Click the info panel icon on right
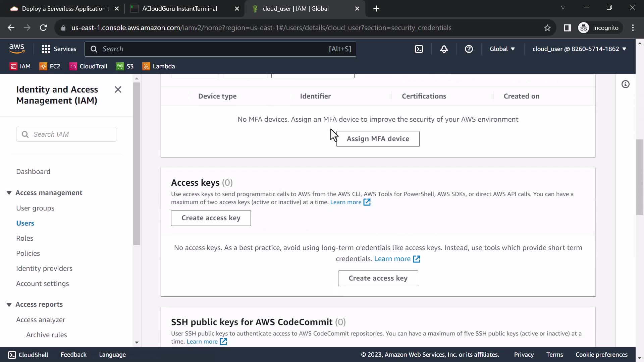 pyautogui.click(x=625, y=84)
